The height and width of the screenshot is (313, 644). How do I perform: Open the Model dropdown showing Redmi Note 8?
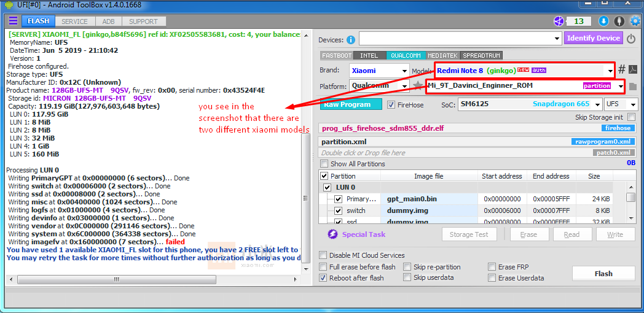(524, 71)
